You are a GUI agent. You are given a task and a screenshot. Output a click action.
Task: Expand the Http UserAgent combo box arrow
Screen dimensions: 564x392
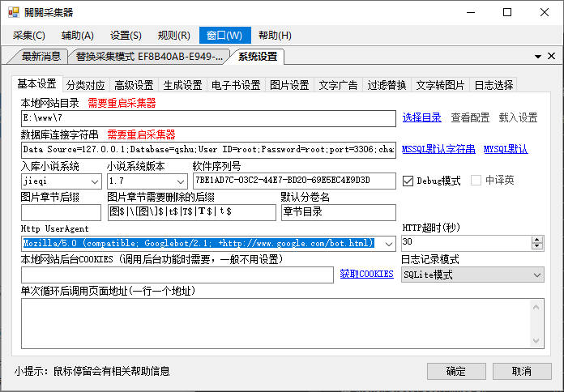(x=388, y=245)
